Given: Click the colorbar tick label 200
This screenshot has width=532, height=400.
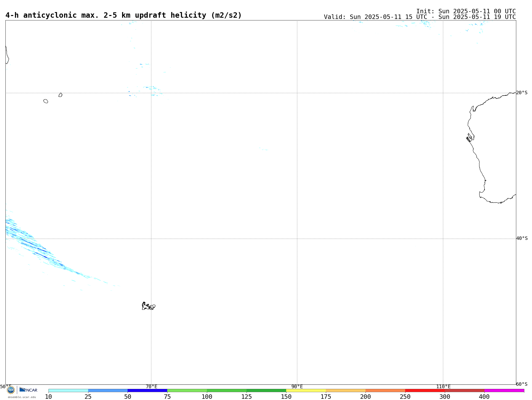Looking at the screenshot, I should click(366, 397).
